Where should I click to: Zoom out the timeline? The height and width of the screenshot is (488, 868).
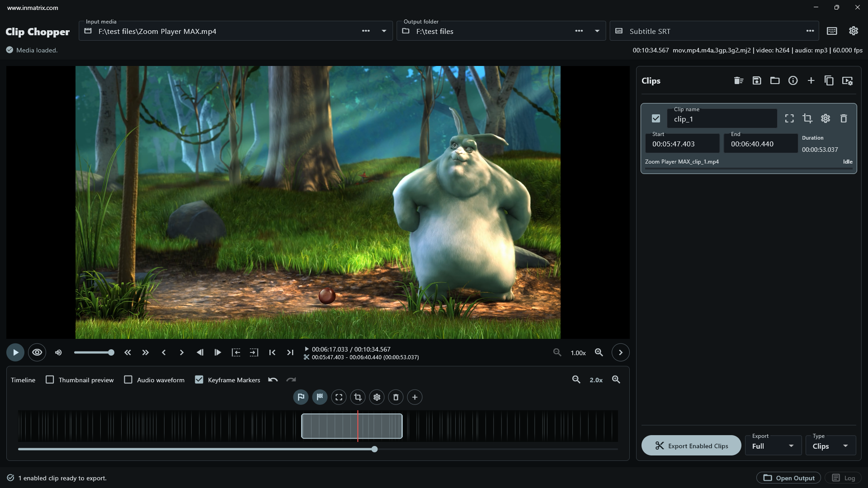(x=576, y=380)
